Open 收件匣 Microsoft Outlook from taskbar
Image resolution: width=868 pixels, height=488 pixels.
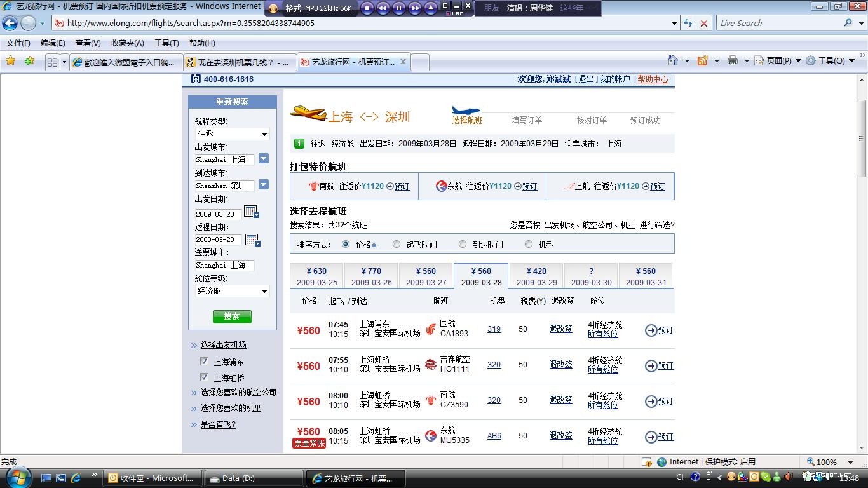pos(153,478)
